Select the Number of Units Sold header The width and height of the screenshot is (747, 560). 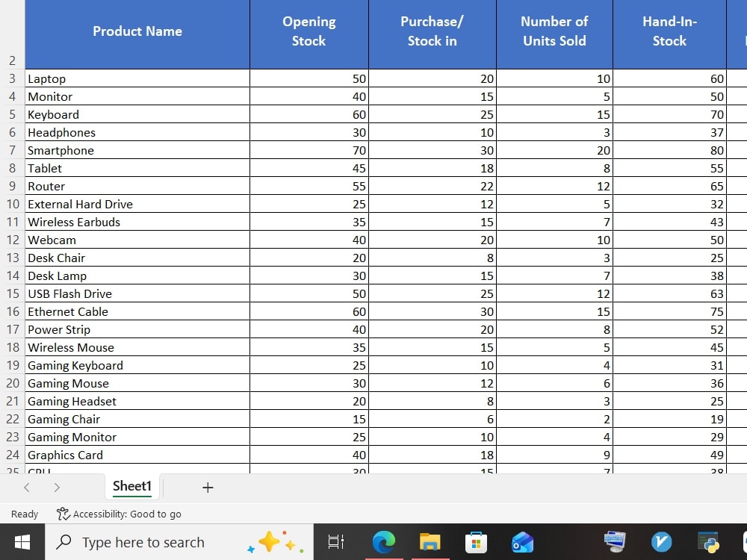click(554, 34)
